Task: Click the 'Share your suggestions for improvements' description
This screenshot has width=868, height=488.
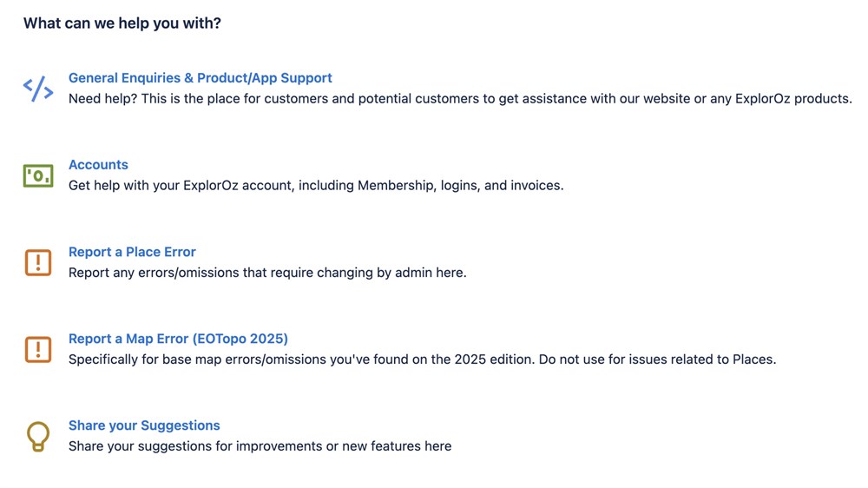Action: coord(260,446)
